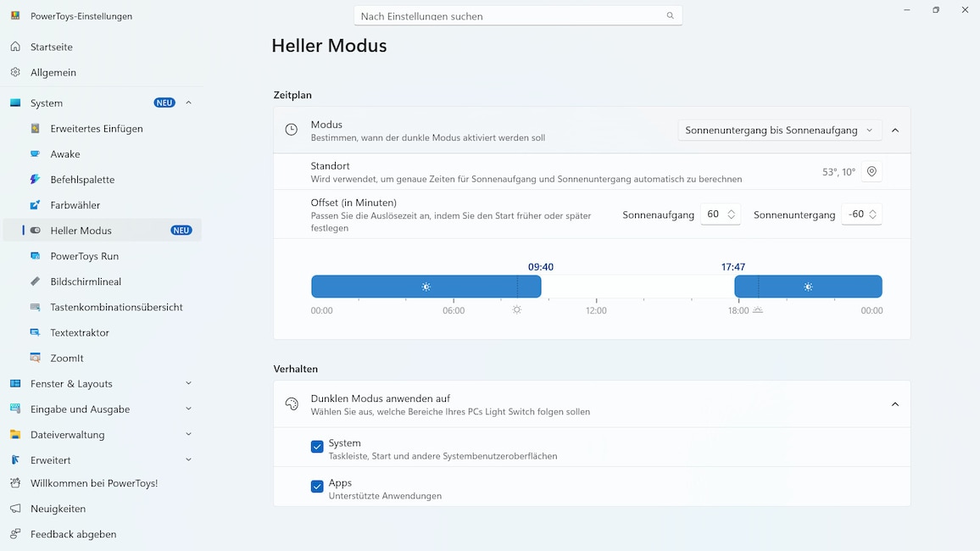Viewport: 980px width, 551px height.
Task: Click the Fenster & Layouts icon
Action: click(15, 383)
